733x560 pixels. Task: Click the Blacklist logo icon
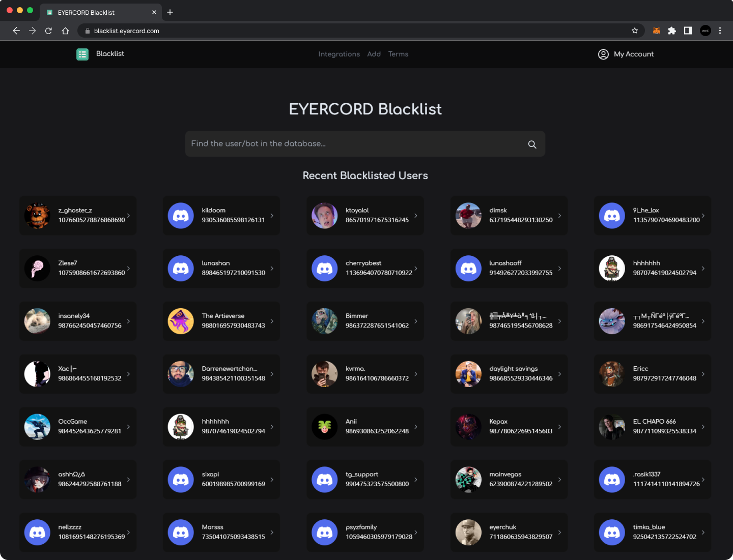(x=82, y=54)
